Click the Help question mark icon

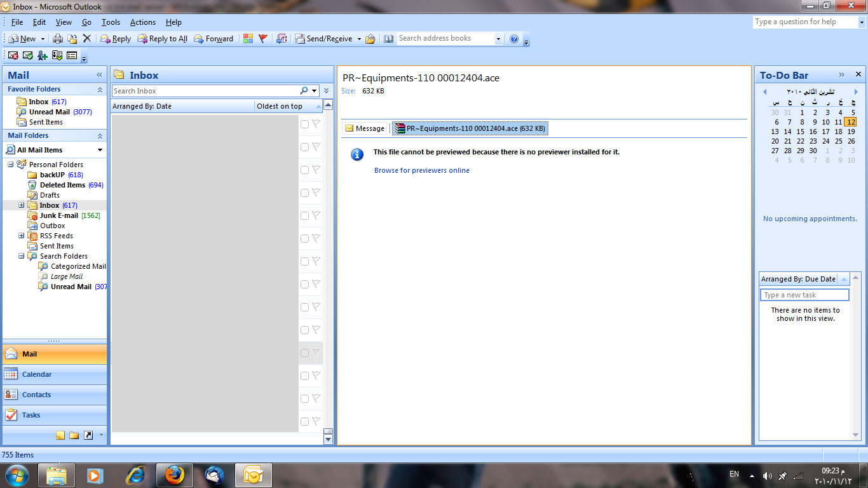[x=514, y=39]
